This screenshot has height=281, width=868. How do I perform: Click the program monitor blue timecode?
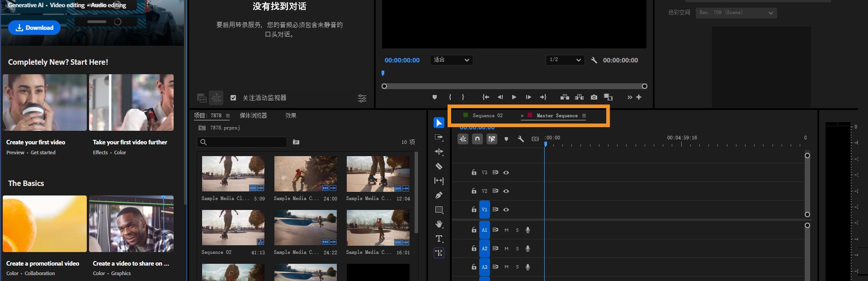[402, 60]
